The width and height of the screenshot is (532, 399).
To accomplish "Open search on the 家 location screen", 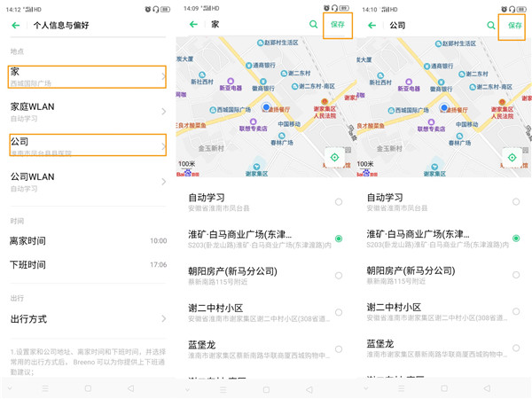I will tap(313, 25).
